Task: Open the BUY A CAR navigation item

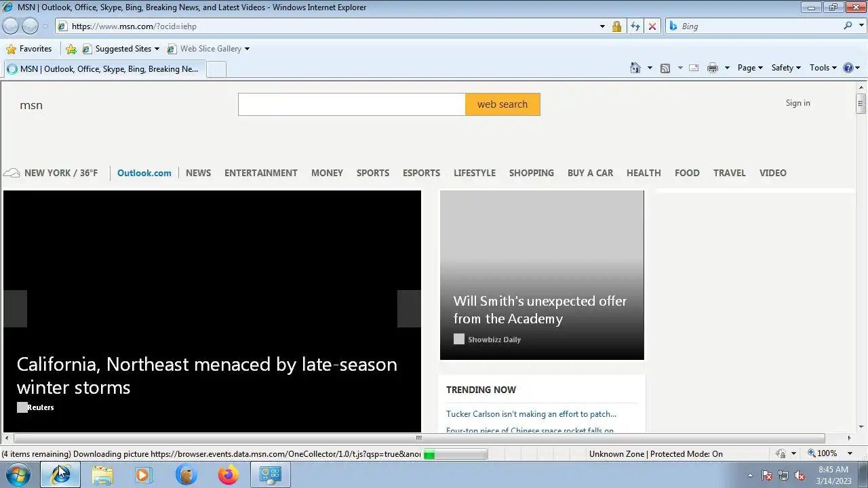Action: 590,173
